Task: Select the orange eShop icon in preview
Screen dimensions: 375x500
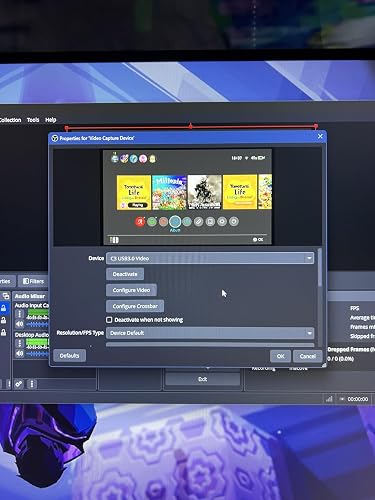Action: click(x=163, y=221)
